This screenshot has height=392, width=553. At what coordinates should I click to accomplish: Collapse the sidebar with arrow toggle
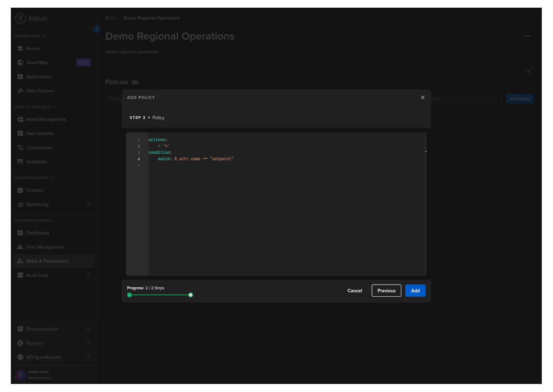coord(97,29)
